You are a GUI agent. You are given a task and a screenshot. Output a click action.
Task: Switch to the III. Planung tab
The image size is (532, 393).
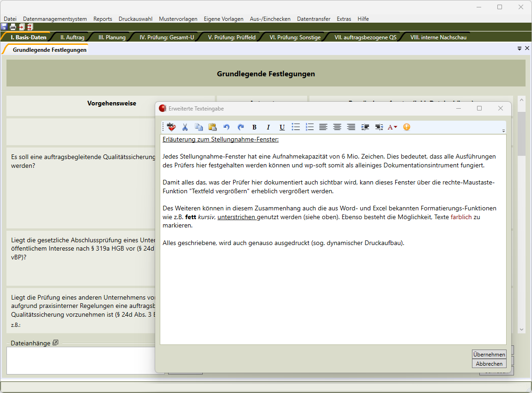pyautogui.click(x=112, y=37)
